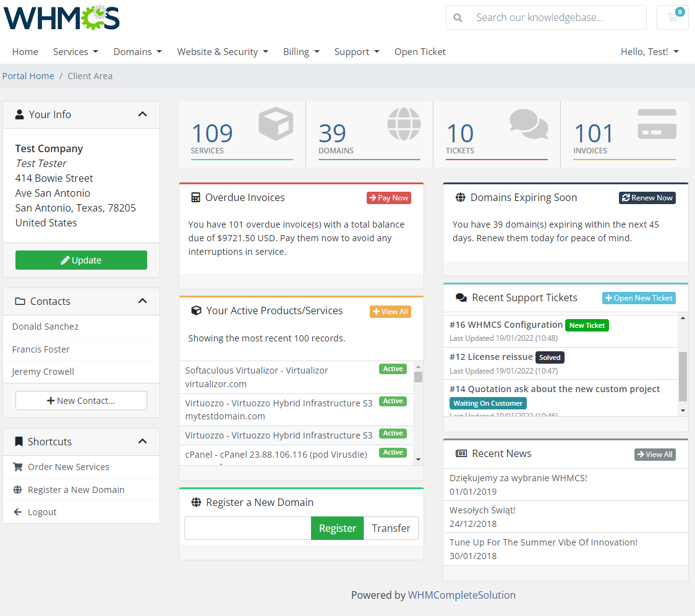Image resolution: width=695 pixels, height=616 pixels.
Task: Click the products list scrollbar thumb
Action: coord(418,377)
